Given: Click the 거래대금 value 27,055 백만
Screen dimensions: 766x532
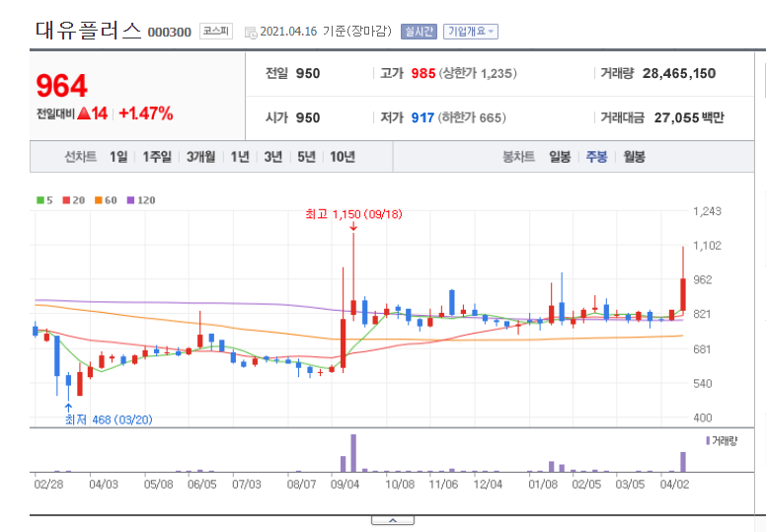Looking at the screenshot, I should point(689,117).
